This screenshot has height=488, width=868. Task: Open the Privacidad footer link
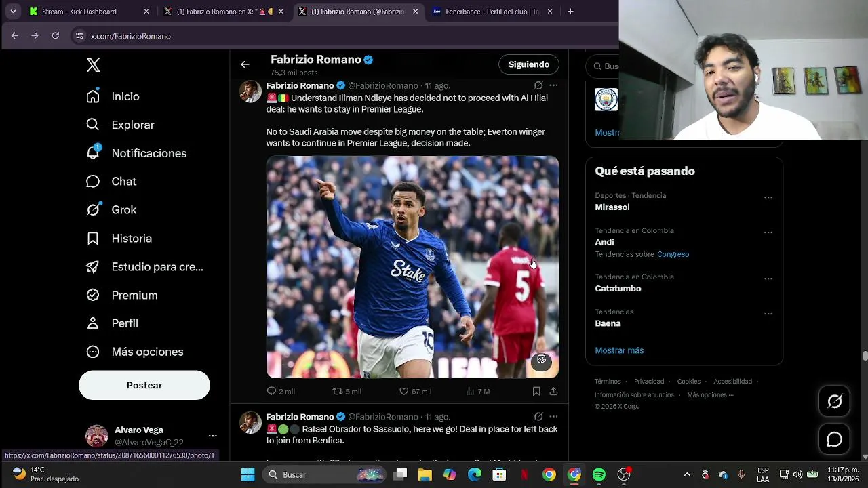tap(649, 382)
